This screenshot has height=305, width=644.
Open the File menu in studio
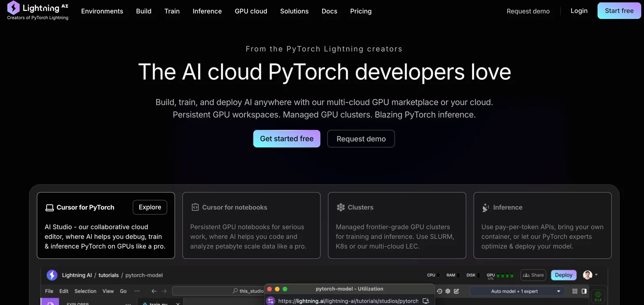pos(49,291)
